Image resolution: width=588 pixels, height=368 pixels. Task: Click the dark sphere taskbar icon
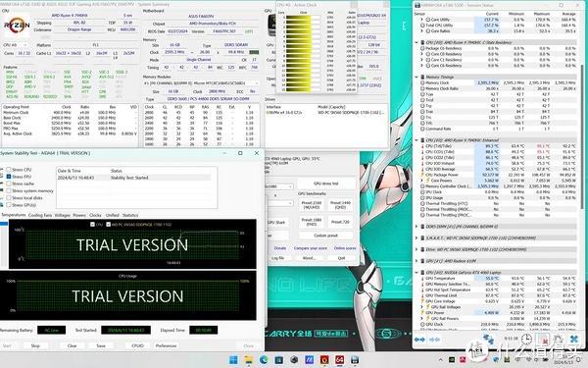tap(294, 360)
